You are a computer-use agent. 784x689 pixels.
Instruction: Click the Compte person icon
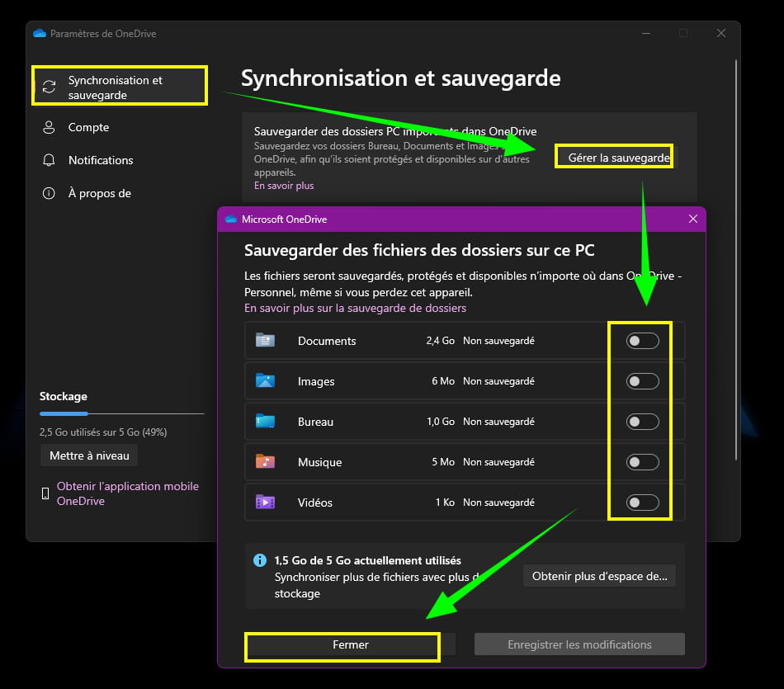49,128
